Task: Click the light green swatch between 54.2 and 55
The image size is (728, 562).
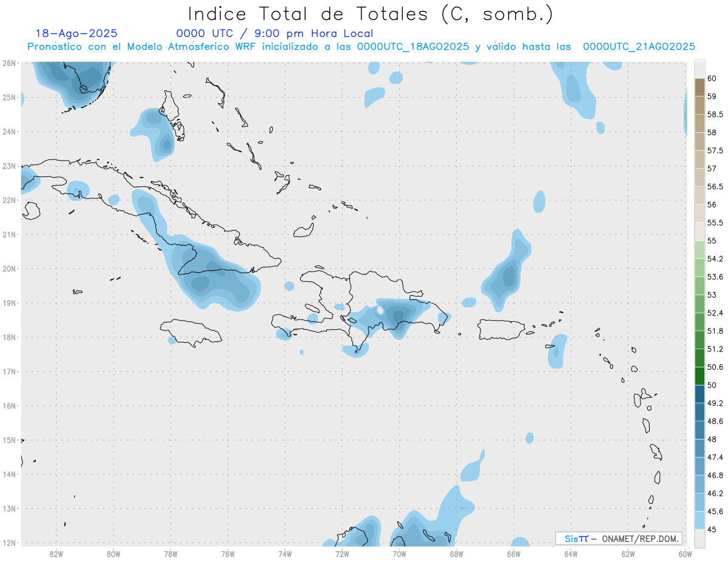Action: point(699,250)
